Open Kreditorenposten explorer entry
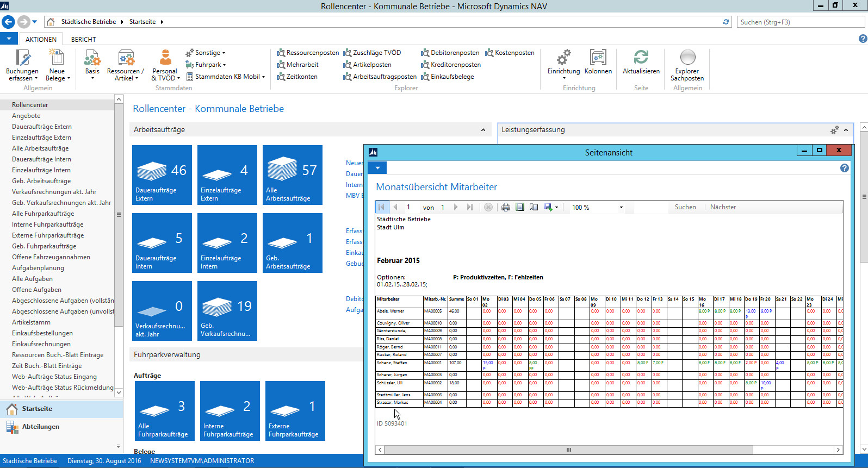This screenshot has width=868, height=468. click(451, 65)
